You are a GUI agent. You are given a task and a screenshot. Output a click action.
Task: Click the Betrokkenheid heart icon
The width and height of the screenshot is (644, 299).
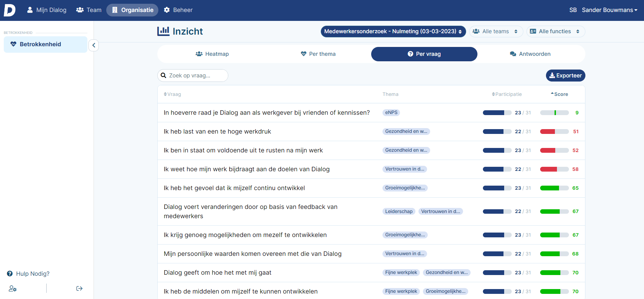click(x=13, y=44)
